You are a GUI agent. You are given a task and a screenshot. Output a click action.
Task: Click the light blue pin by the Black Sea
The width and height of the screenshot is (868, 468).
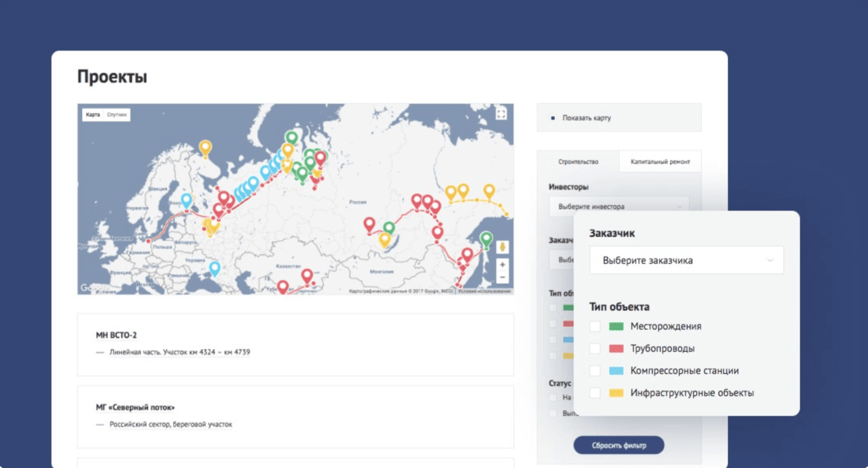(x=214, y=268)
